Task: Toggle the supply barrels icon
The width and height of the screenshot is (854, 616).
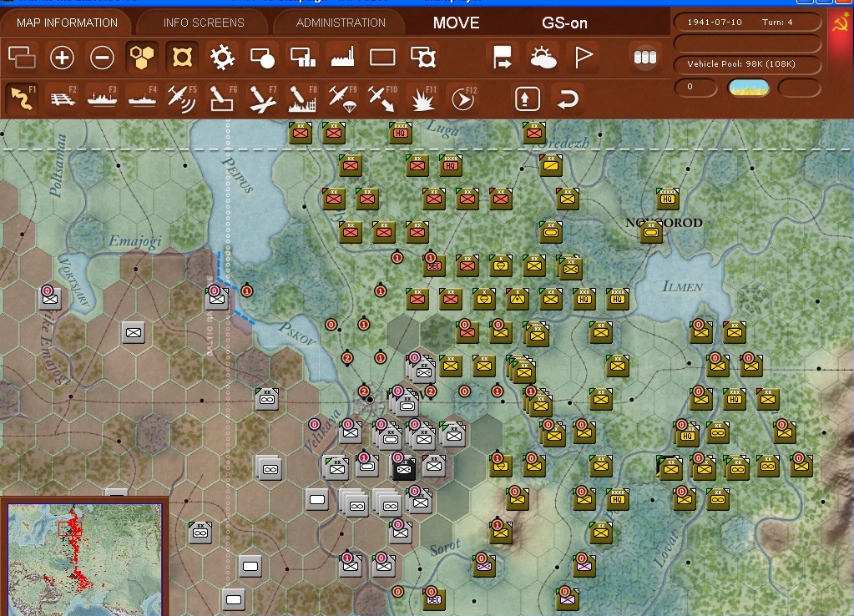Action: coord(644,58)
